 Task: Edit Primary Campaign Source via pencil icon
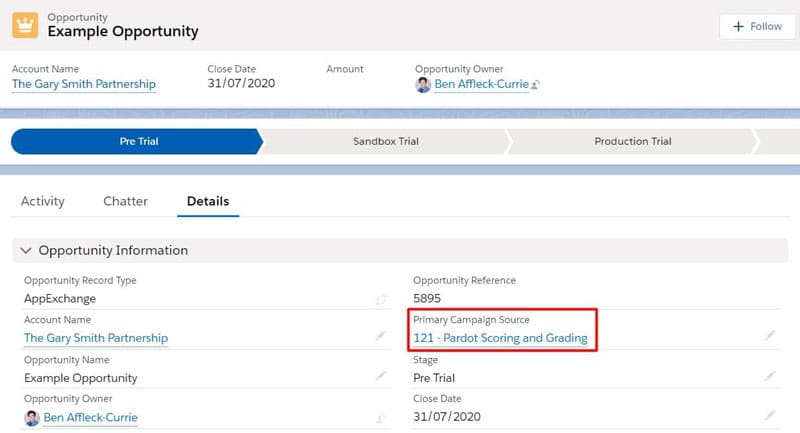[770, 336]
